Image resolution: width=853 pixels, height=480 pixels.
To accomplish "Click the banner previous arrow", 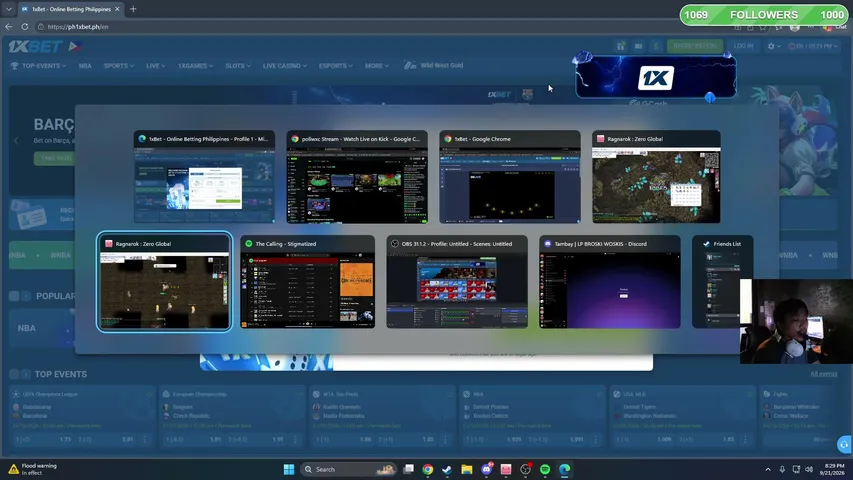I will click(16, 140).
